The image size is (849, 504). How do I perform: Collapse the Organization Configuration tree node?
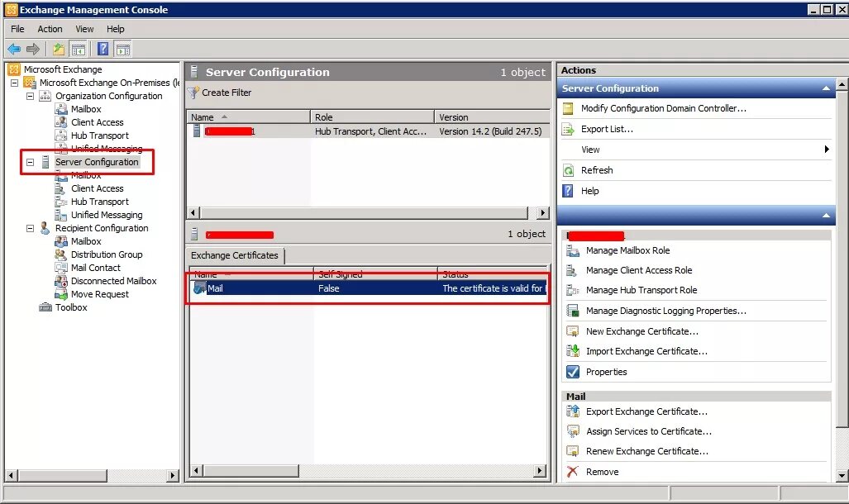[x=31, y=97]
